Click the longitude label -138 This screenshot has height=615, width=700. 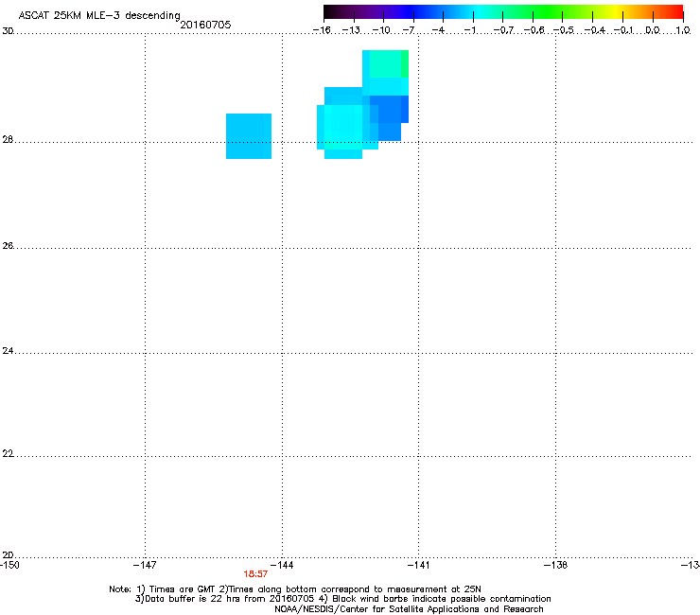pos(555,565)
